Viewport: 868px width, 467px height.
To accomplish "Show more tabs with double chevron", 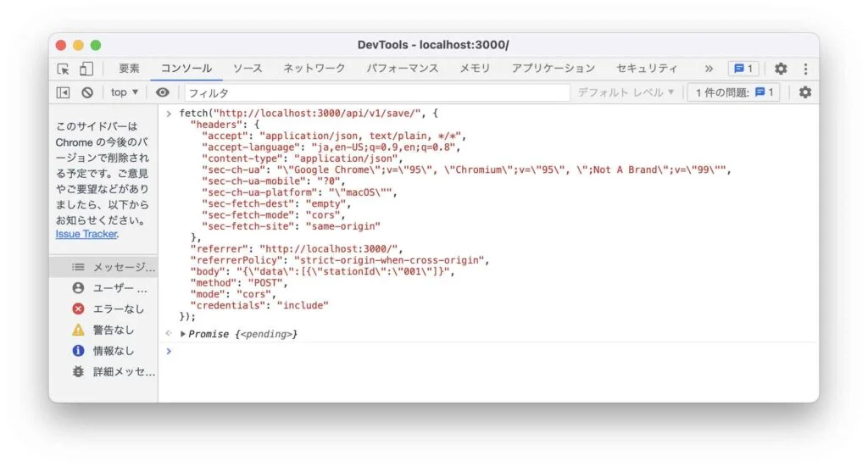I will click(709, 69).
